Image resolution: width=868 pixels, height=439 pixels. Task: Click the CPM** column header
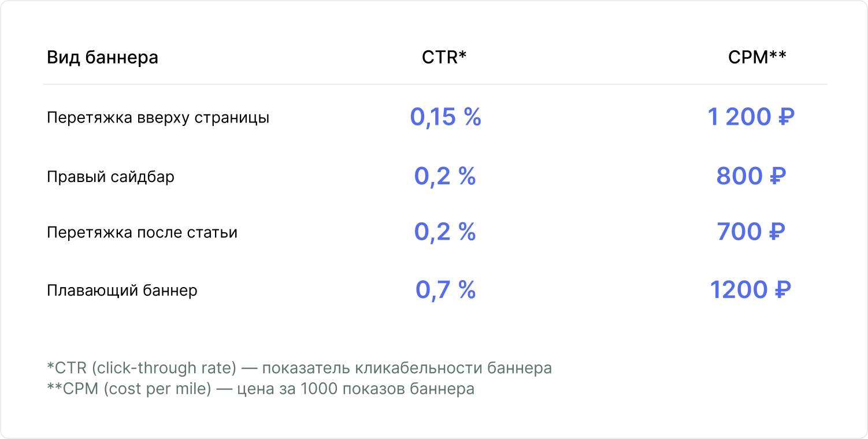click(757, 57)
